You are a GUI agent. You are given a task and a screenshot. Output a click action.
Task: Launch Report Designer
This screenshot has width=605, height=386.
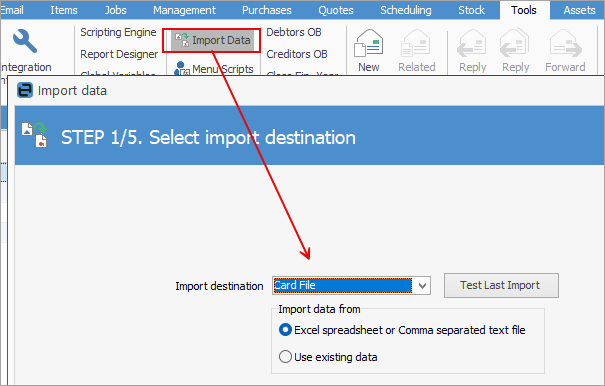(119, 54)
